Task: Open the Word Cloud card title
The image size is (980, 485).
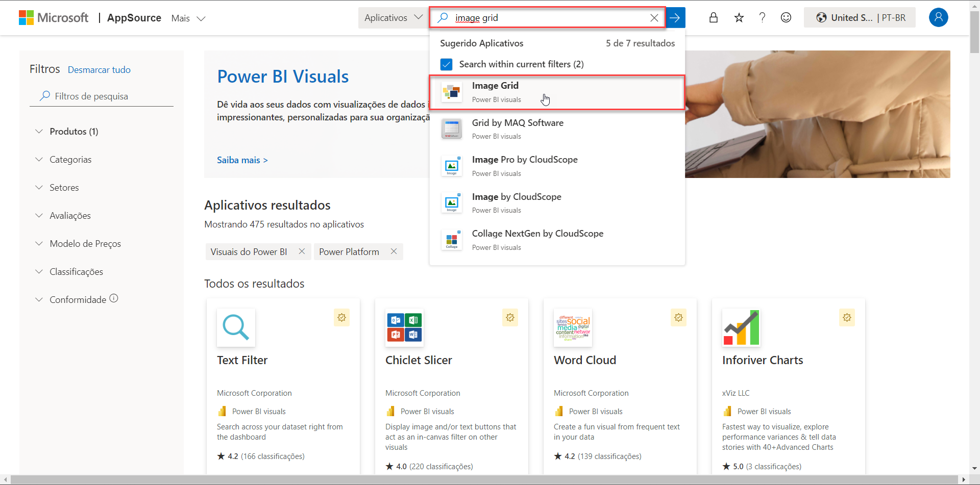Action: [585, 360]
